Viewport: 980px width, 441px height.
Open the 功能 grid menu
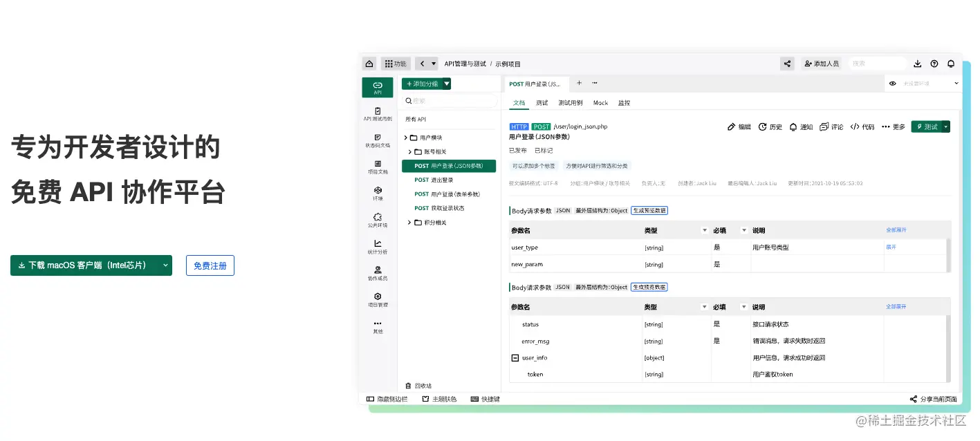pyautogui.click(x=396, y=64)
